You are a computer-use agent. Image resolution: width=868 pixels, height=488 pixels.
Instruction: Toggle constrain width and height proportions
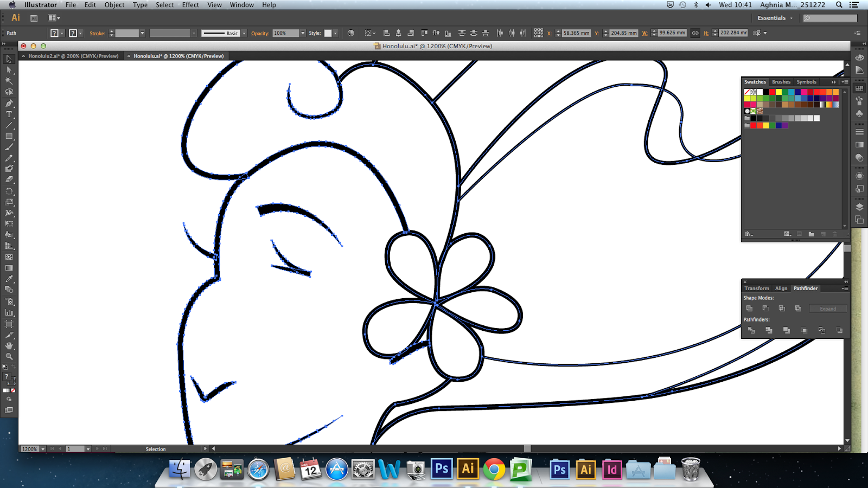(x=695, y=33)
